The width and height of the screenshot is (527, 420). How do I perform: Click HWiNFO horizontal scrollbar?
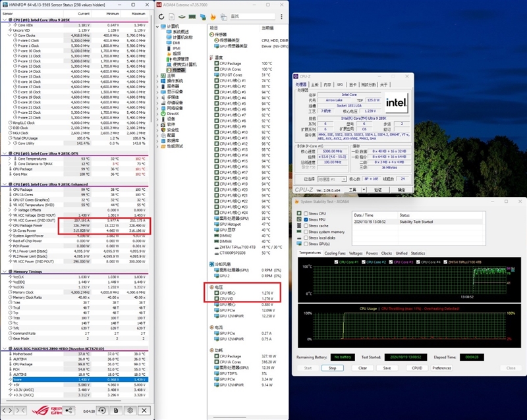pyautogui.click(x=63, y=400)
